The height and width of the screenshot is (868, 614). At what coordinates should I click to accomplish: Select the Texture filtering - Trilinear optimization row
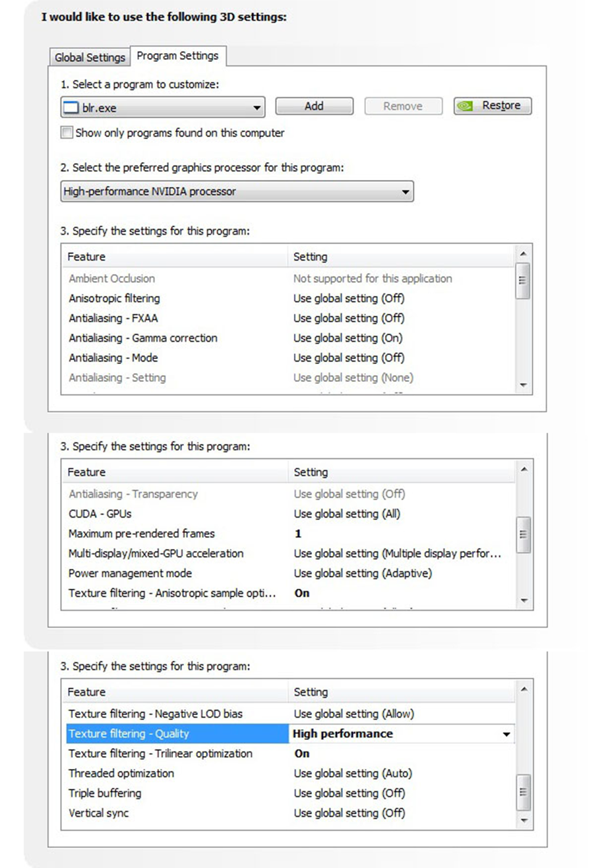point(288,754)
